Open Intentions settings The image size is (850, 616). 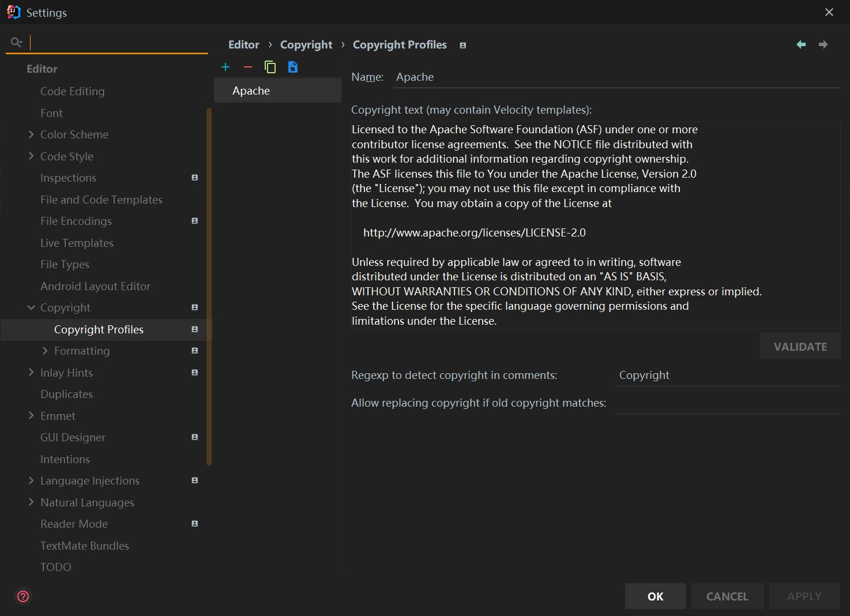point(65,459)
